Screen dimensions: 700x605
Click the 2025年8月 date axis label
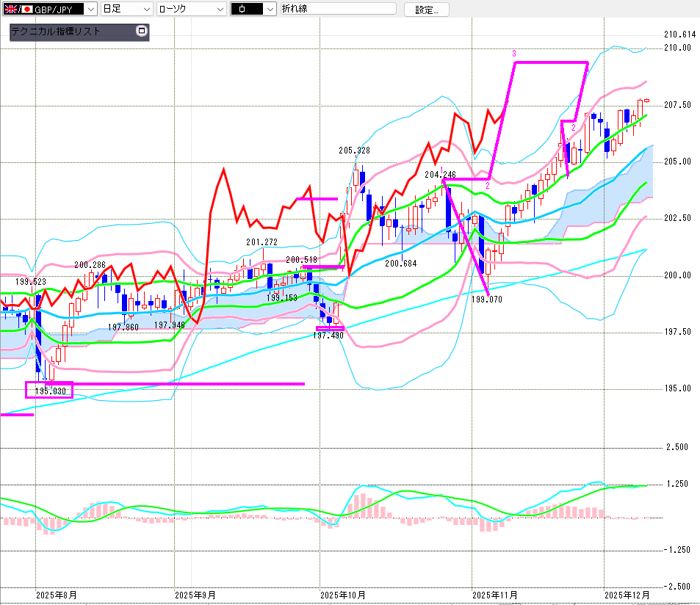tap(55, 595)
